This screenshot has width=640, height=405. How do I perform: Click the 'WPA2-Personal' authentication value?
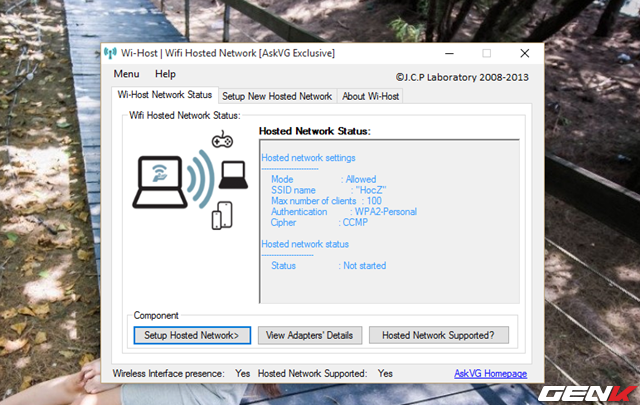tap(386, 211)
